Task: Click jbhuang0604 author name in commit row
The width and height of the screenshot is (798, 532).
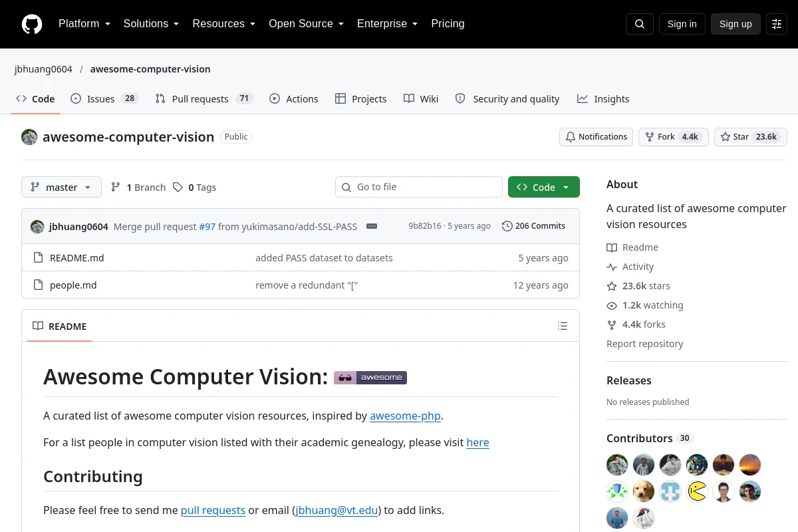Action: coord(78,226)
